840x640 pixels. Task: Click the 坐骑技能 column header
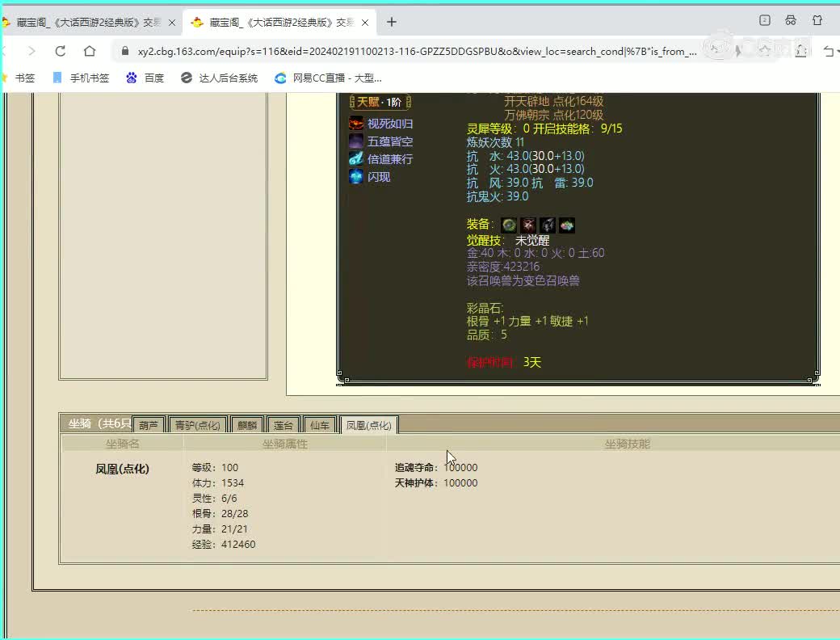tap(627, 444)
